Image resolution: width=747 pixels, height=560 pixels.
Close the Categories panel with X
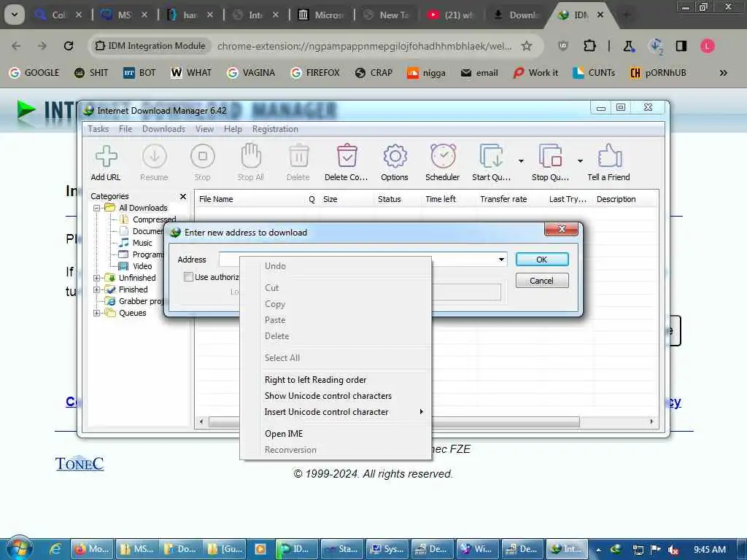(183, 196)
